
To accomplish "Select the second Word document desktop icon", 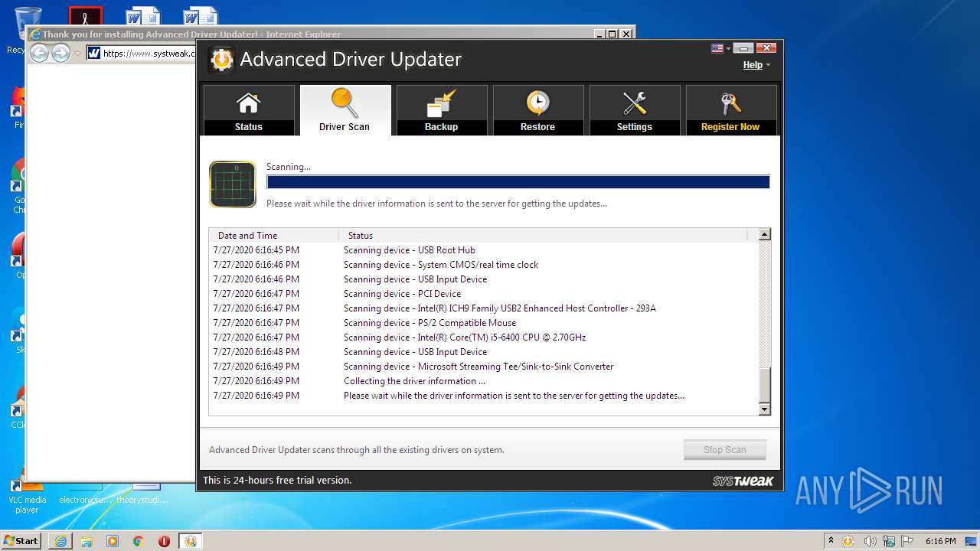I will (201, 15).
